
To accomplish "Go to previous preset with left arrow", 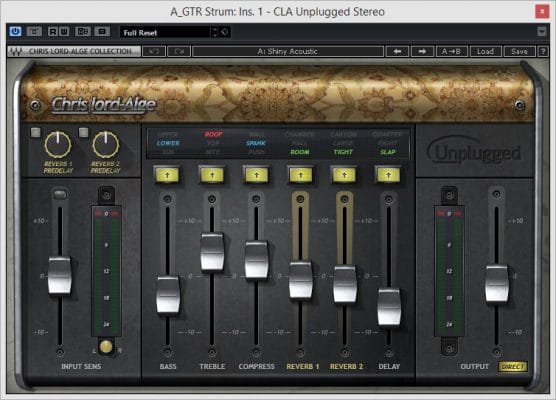I will pos(397,51).
